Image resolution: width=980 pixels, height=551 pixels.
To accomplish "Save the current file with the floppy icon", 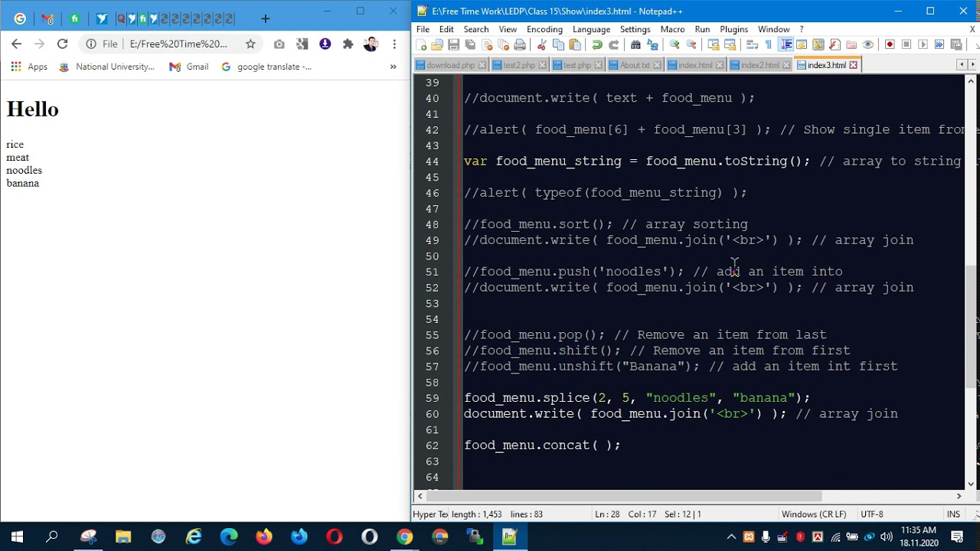I will point(453,44).
